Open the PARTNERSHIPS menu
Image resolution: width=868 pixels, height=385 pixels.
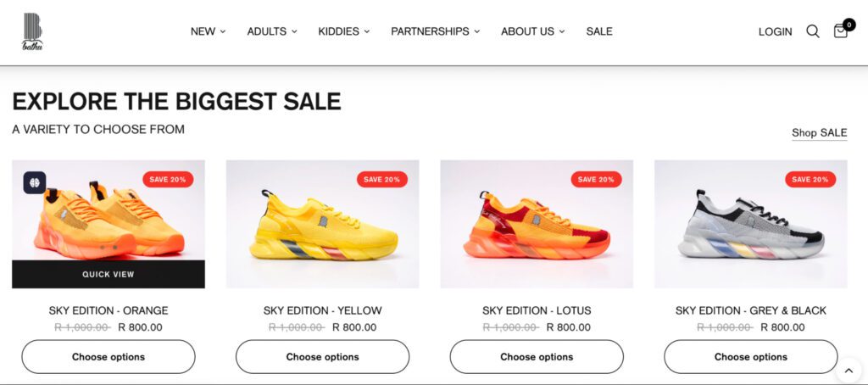point(435,31)
